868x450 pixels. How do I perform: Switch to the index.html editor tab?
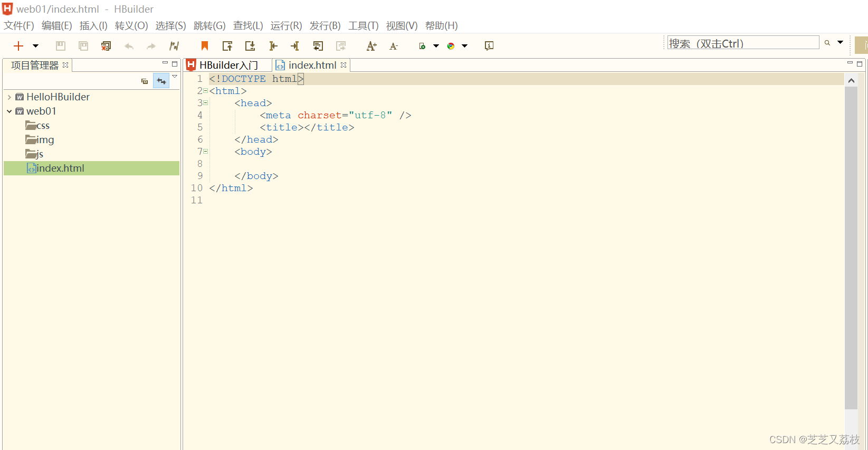[312, 65]
